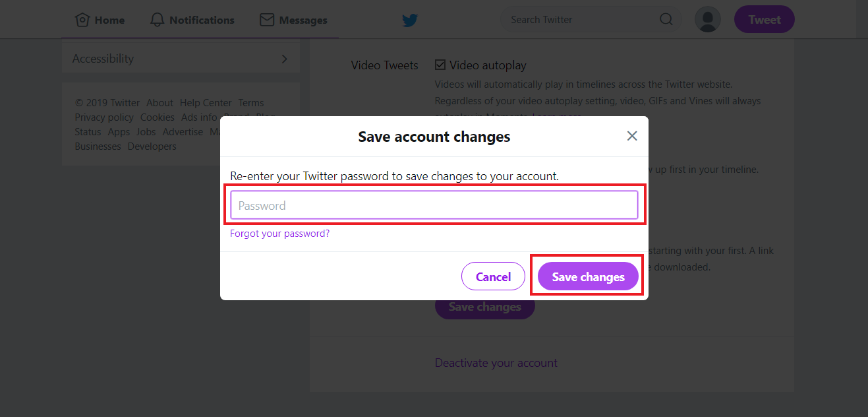Open Notifications bell icon
Image resolution: width=868 pixels, height=417 pixels.
(157, 20)
